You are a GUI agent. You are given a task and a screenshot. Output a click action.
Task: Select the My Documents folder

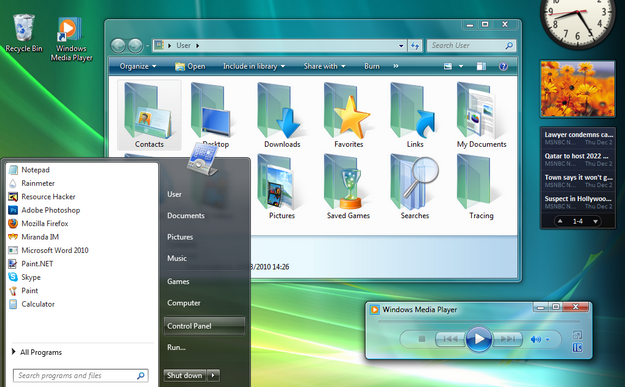point(481,115)
